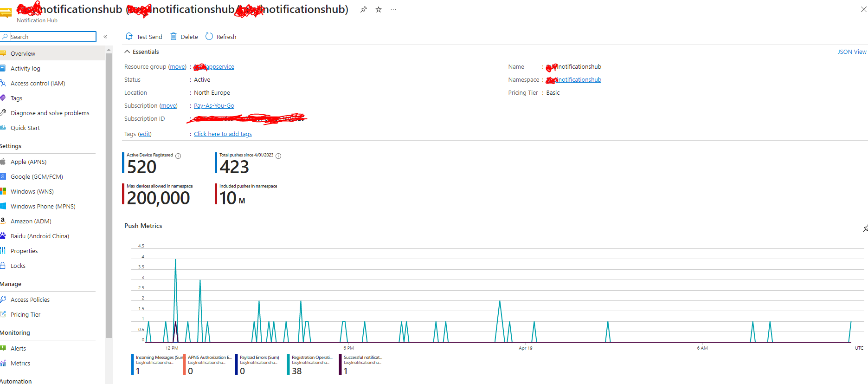Image resolution: width=868 pixels, height=384 pixels.
Task: Click the tags edit link
Action: click(x=145, y=134)
